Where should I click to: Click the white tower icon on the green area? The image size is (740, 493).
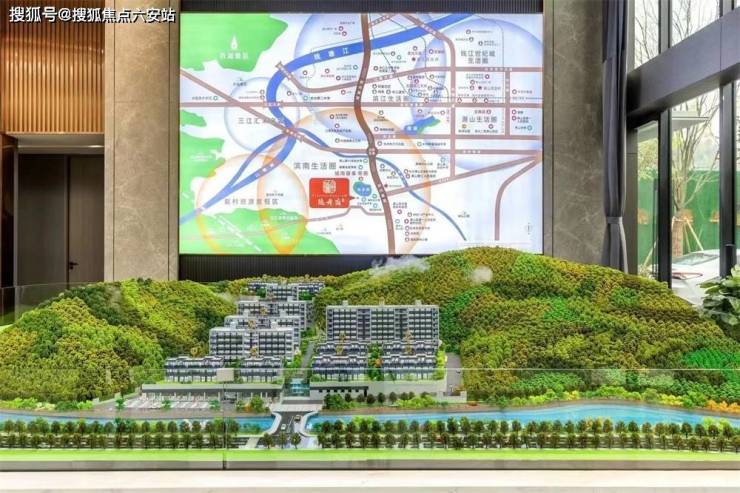tap(234, 43)
